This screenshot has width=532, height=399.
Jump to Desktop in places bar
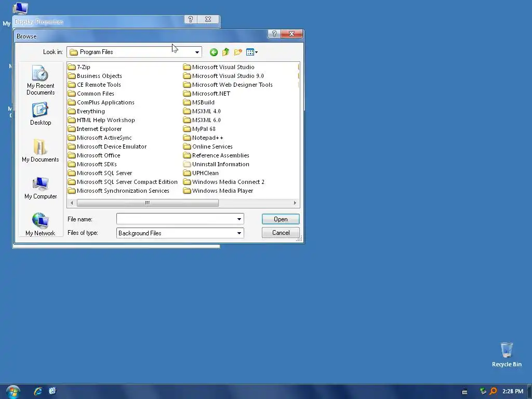[41, 114]
